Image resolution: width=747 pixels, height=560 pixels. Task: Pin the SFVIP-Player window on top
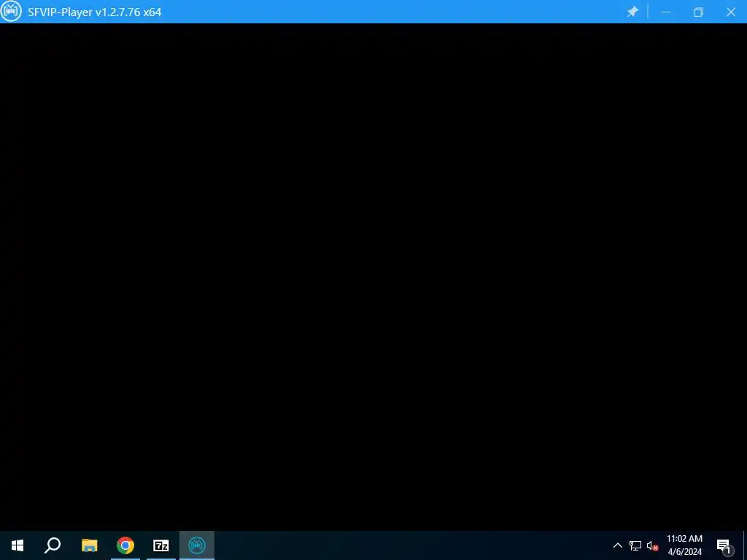tap(632, 12)
